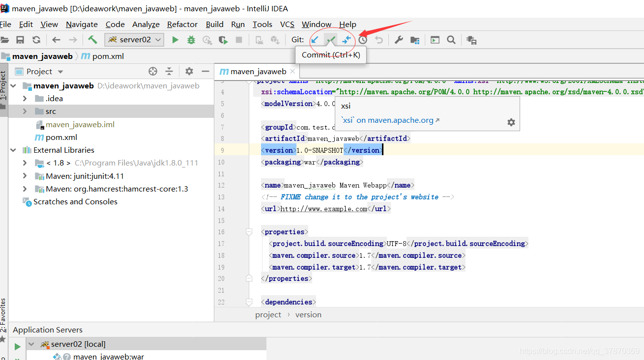Open the VCS menu
This screenshot has width=644, height=360.
click(x=287, y=24)
